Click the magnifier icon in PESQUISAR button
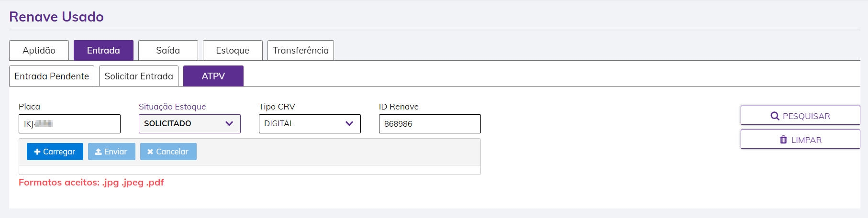The height and width of the screenshot is (218, 868). (775, 116)
